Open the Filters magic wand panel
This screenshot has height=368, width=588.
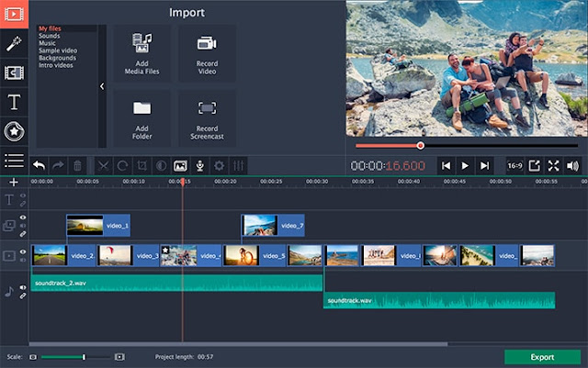14,44
